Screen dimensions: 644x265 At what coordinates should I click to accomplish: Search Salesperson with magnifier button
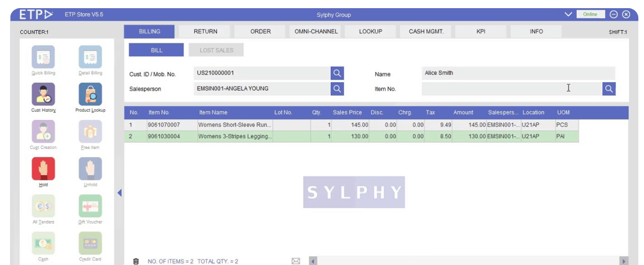(x=337, y=89)
